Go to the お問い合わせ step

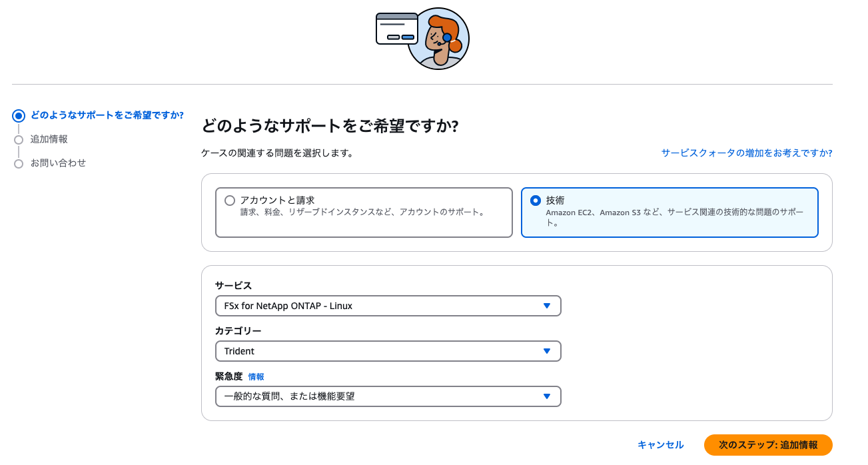[59, 163]
